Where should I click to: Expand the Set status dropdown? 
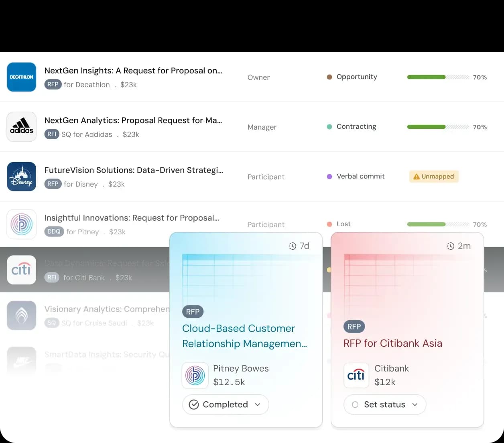click(x=415, y=404)
